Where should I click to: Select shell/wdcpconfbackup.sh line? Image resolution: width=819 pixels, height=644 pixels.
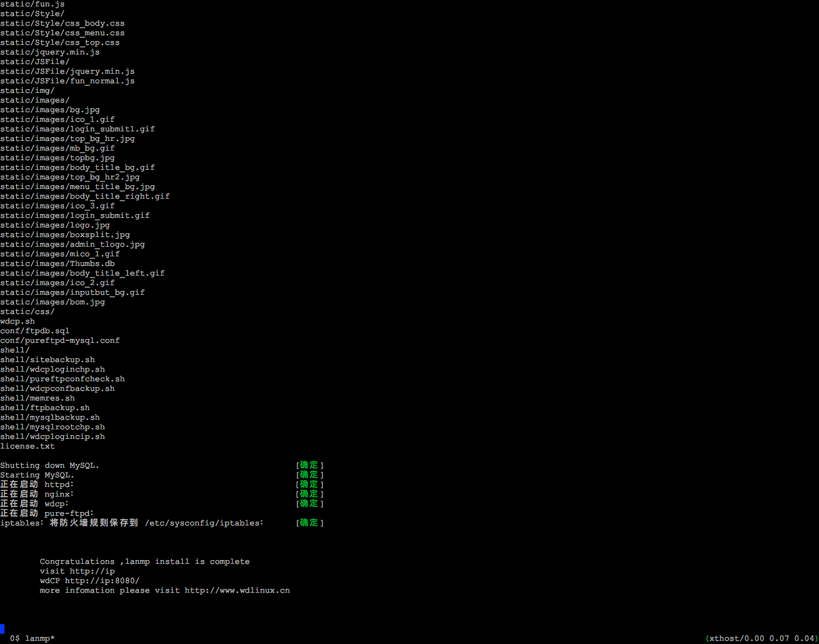[x=58, y=388]
